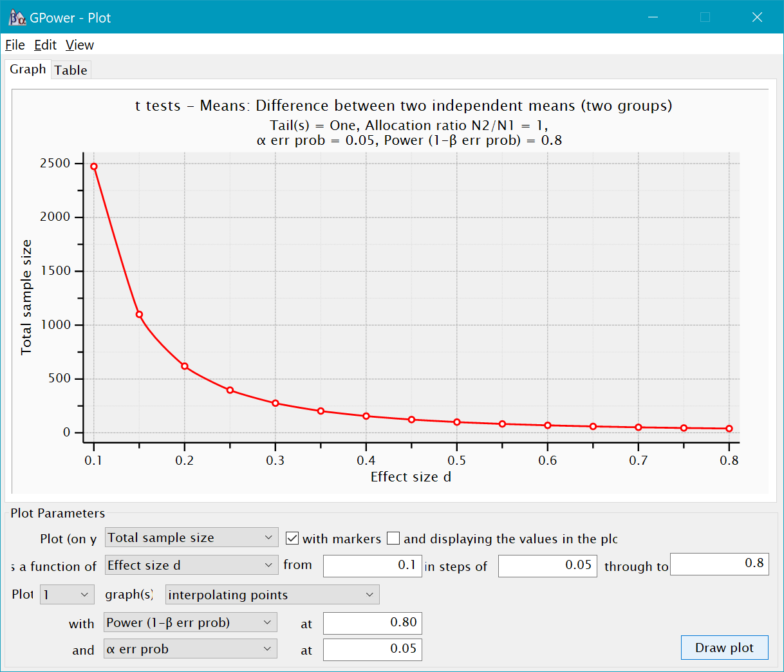The height and width of the screenshot is (672, 784).
Task: Open the Edit menu
Action: click(44, 45)
